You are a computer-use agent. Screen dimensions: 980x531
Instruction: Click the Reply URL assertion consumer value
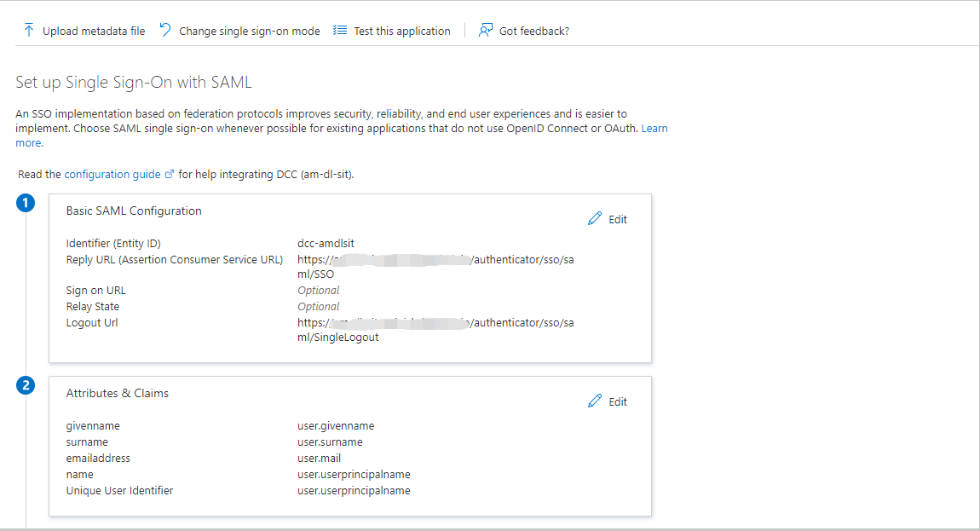tap(435, 259)
